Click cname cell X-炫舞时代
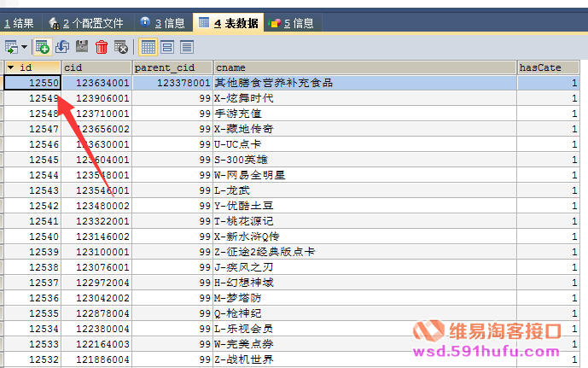 point(365,98)
